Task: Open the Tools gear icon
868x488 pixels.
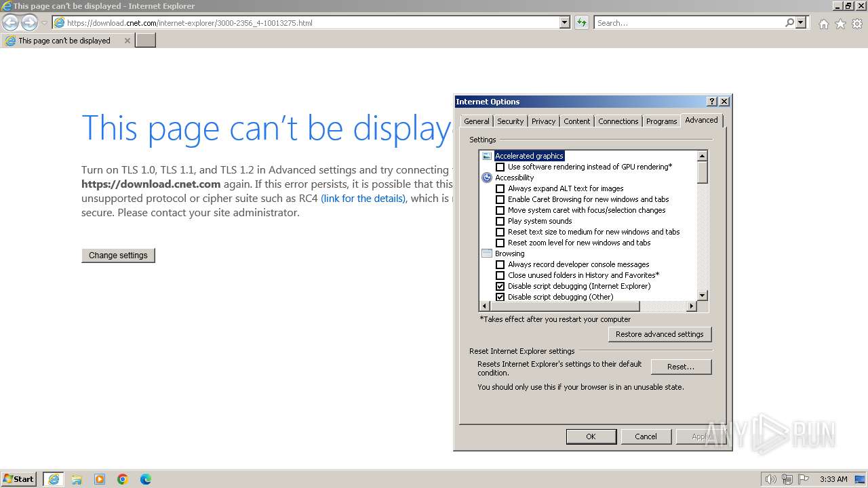Action: (857, 24)
